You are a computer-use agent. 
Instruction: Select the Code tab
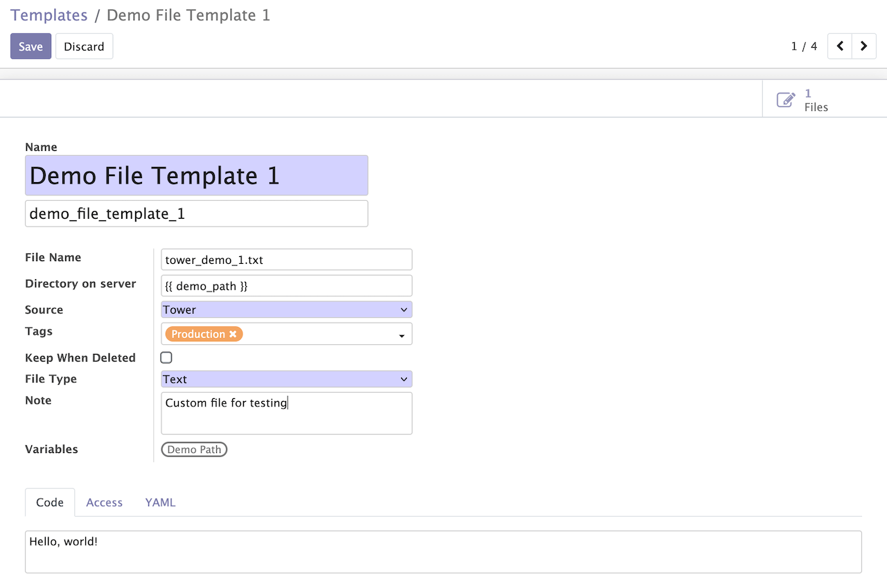pos(50,502)
